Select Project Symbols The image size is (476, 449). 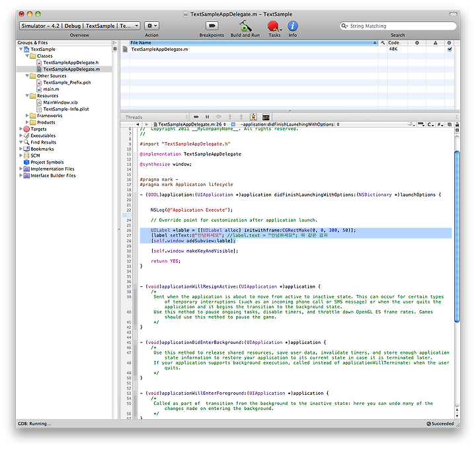coord(47,162)
